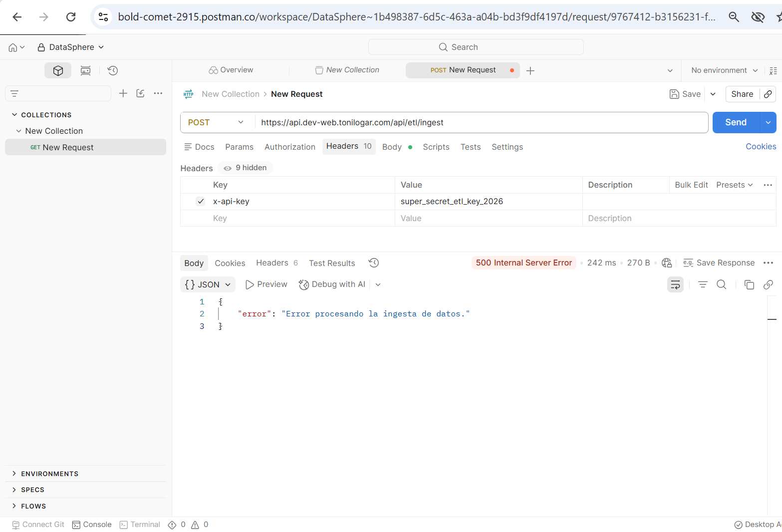Reload the page with the refresh icon
782x532 pixels.
tap(71, 17)
